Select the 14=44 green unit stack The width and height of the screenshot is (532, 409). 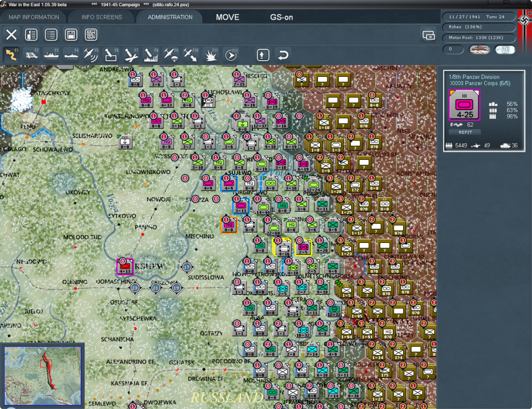click(x=263, y=207)
